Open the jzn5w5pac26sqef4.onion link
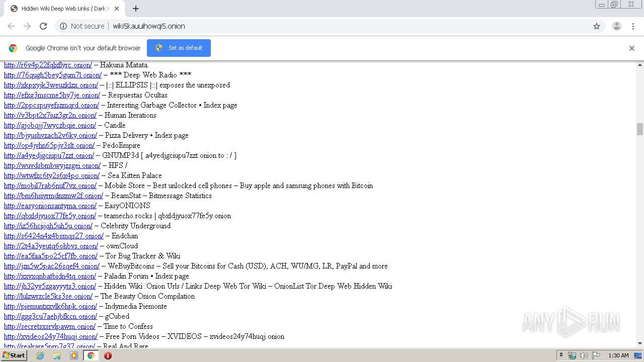The image size is (644, 362). pos(52,266)
